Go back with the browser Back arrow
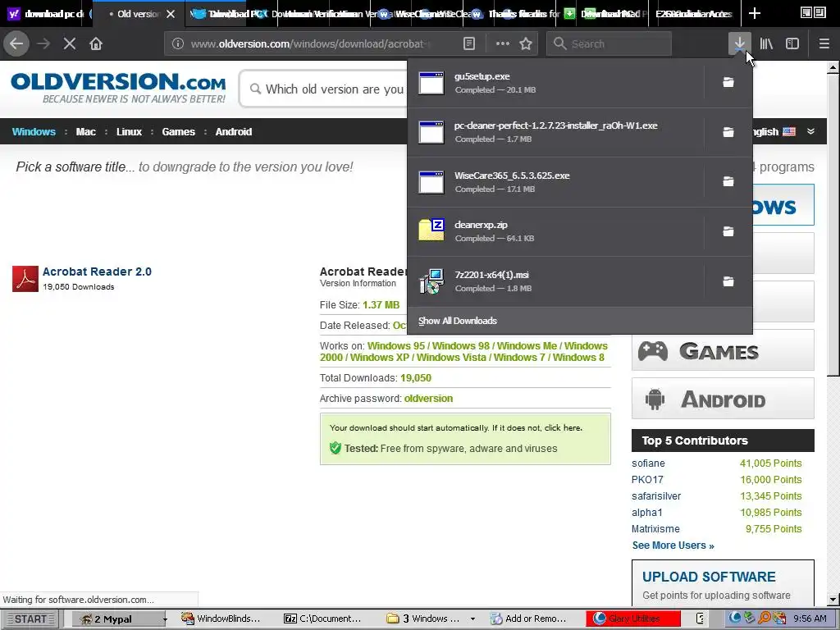 tap(16, 44)
